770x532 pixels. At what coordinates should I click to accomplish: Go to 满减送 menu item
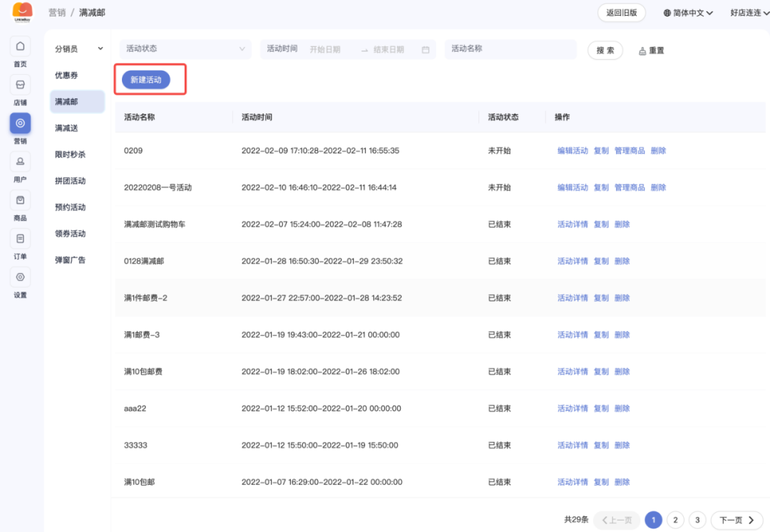click(x=66, y=128)
